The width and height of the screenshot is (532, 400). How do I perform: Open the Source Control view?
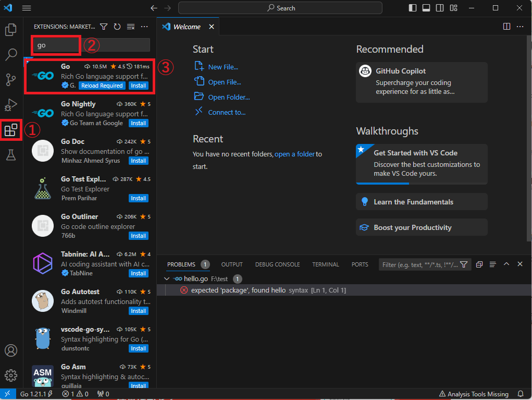[11, 80]
